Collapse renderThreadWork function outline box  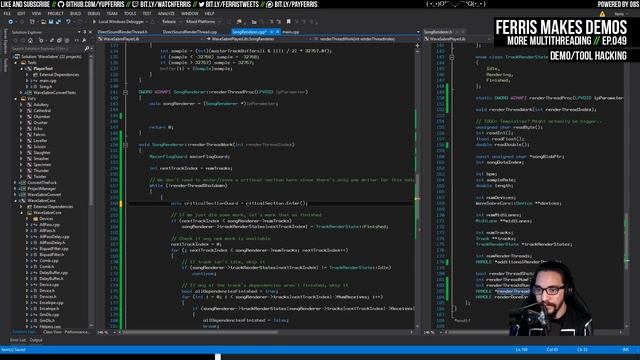[125, 145]
